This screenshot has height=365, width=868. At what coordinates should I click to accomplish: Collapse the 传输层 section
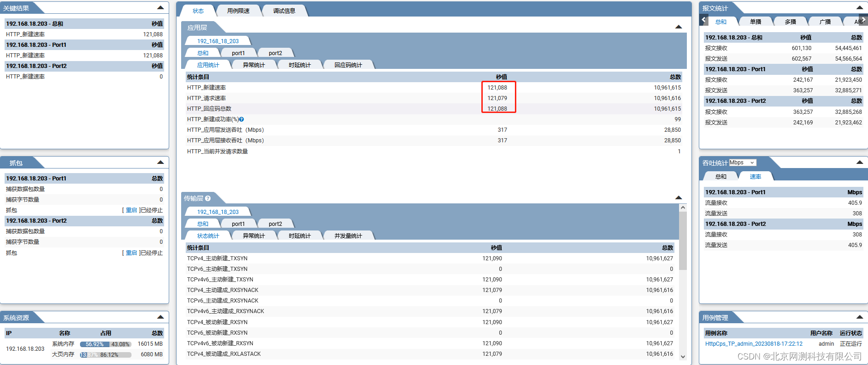tap(679, 197)
